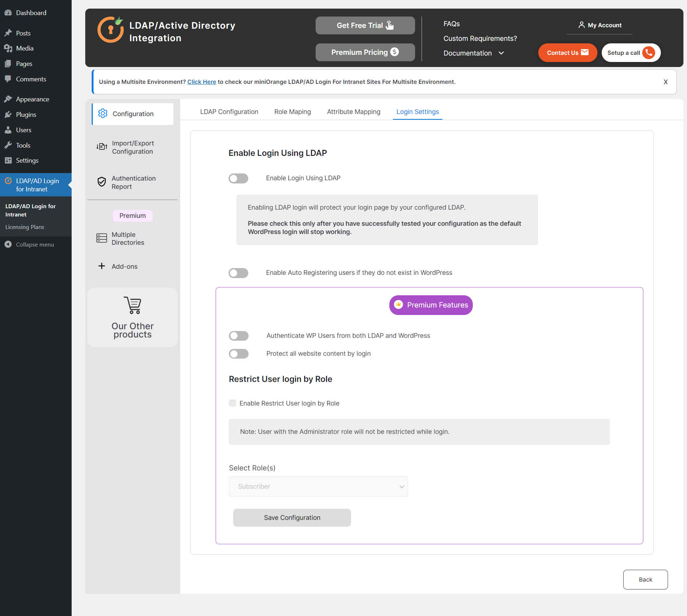The height and width of the screenshot is (616, 687).
Task: Click the Save Configuration button
Action: pyautogui.click(x=292, y=517)
